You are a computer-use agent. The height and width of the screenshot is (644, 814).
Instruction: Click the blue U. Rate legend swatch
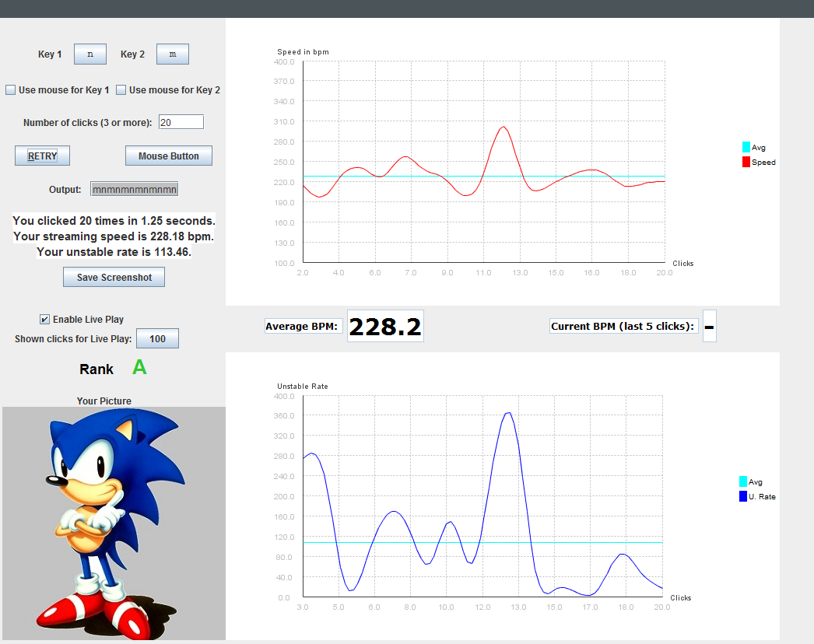click(x=743, y=496)
